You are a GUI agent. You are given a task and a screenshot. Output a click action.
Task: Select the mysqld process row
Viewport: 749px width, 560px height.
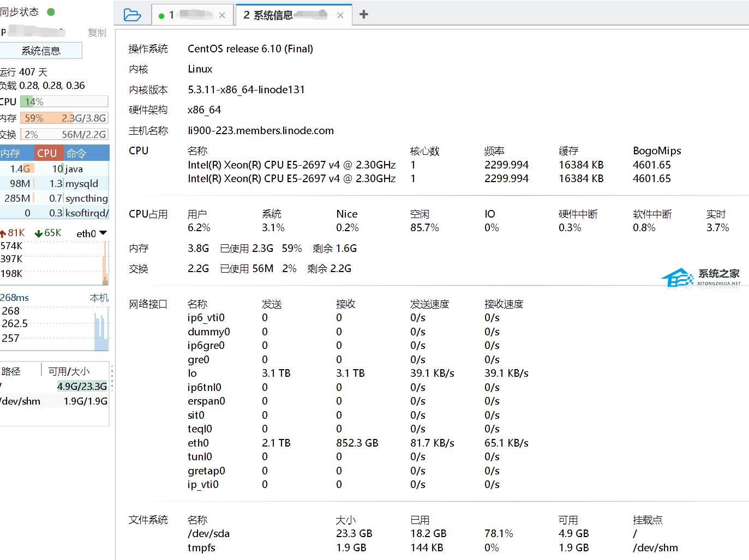(55, 184)
